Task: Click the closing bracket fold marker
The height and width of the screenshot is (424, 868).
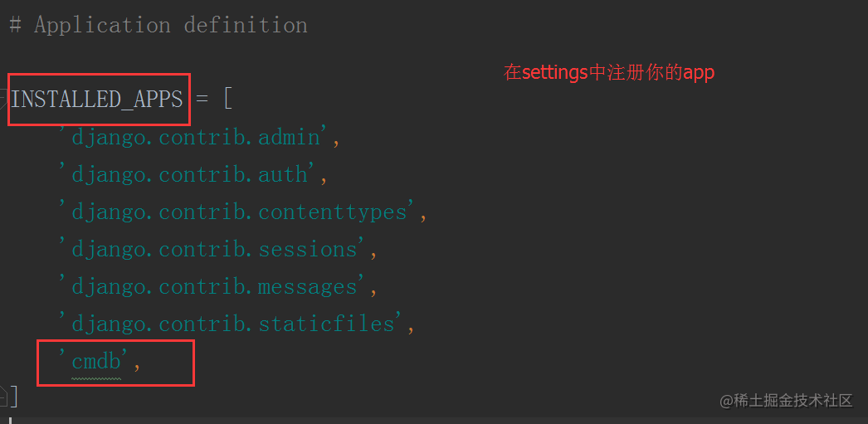Action: coord(3,397)
